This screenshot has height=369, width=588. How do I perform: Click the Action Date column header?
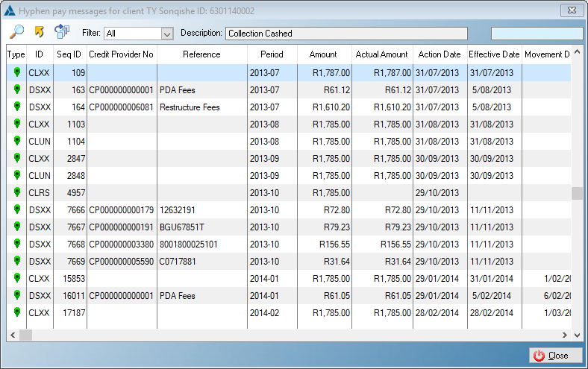click(440, 54)
